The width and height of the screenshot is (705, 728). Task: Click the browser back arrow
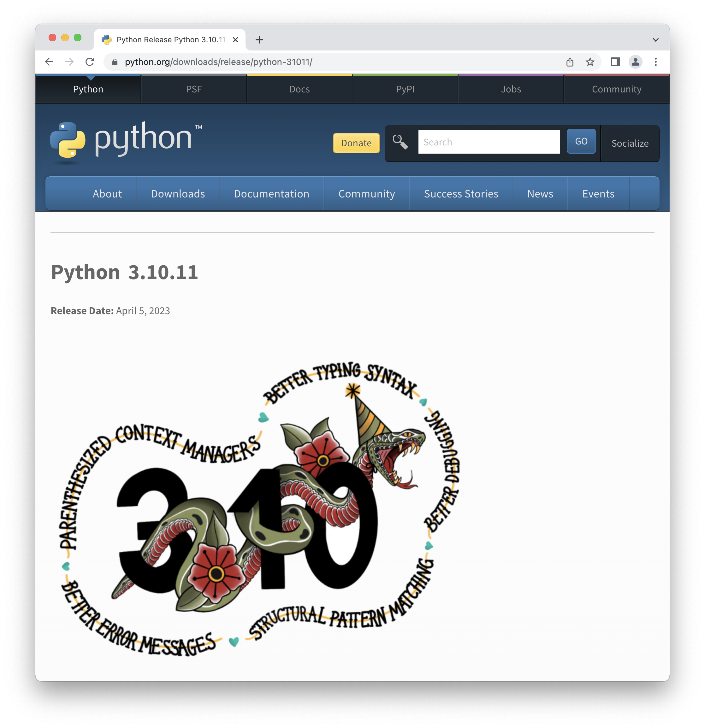click(x=49, y=62)
